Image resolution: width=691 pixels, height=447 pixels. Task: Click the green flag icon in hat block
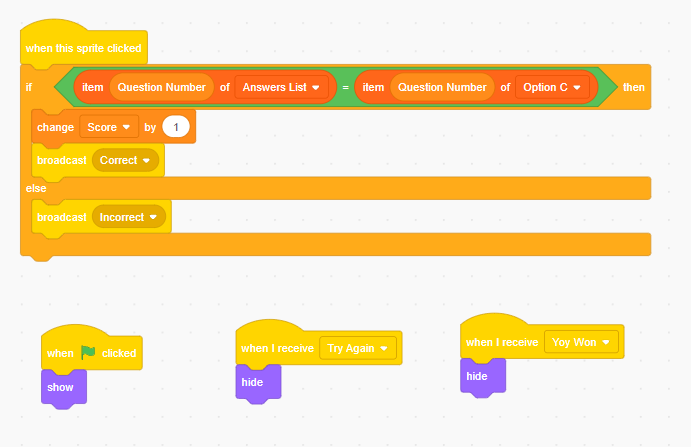pos(88,353)
